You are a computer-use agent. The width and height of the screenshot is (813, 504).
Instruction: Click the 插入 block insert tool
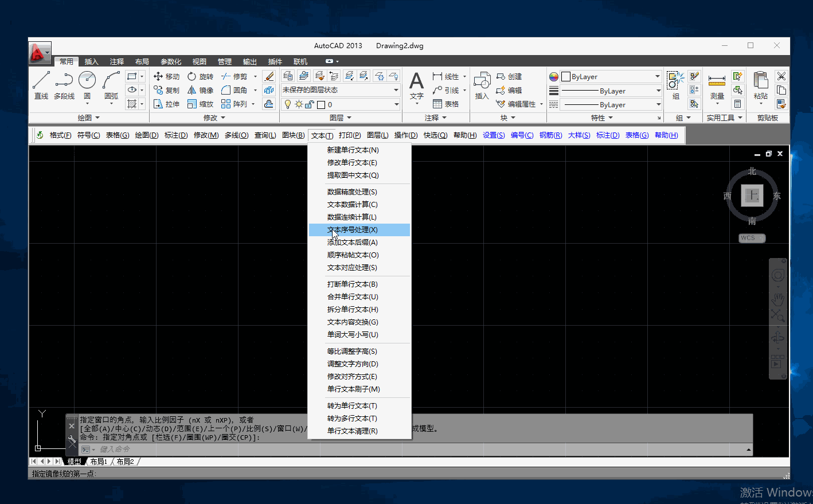coord(482,85)
